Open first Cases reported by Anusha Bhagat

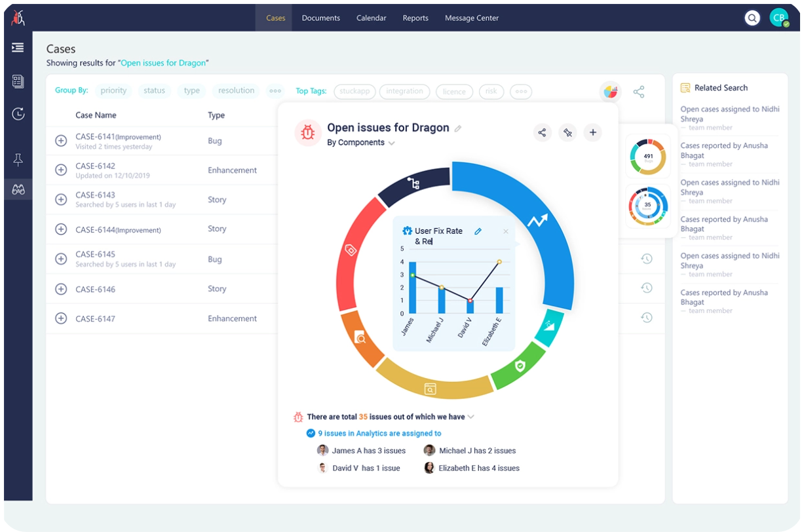(x=724, y=151)
